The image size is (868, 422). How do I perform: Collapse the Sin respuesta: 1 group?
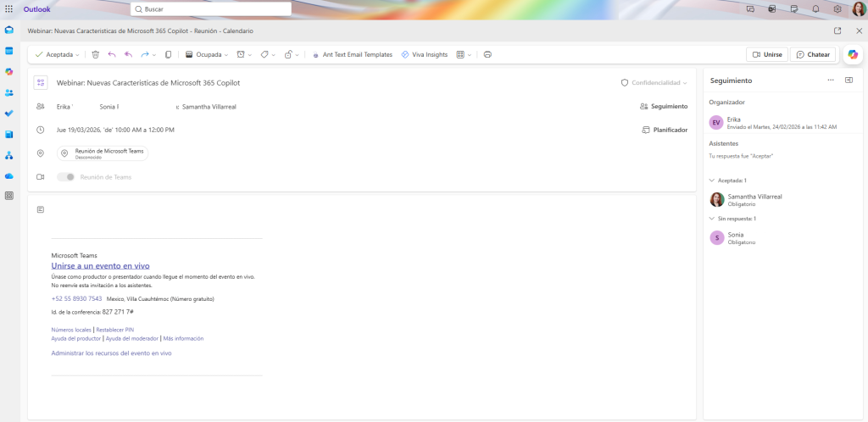[x=712, y=219]
